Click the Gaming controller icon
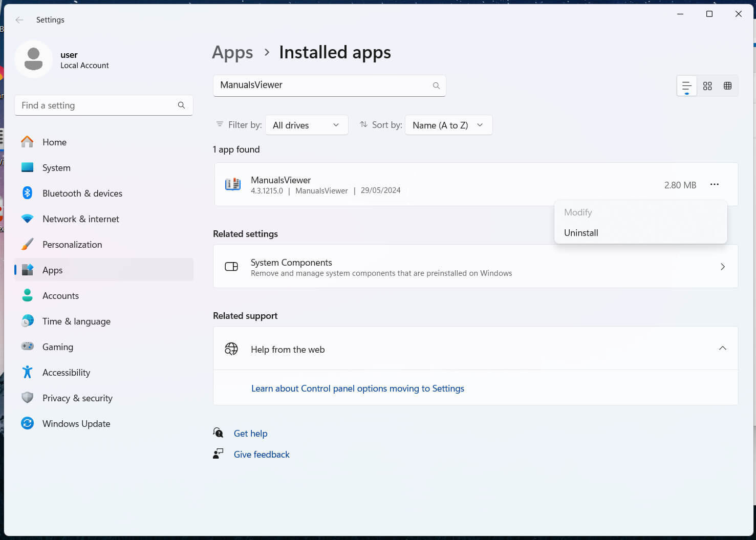Image resolution: width=756 pixels, height=540 pixels. tap(27, 347)
